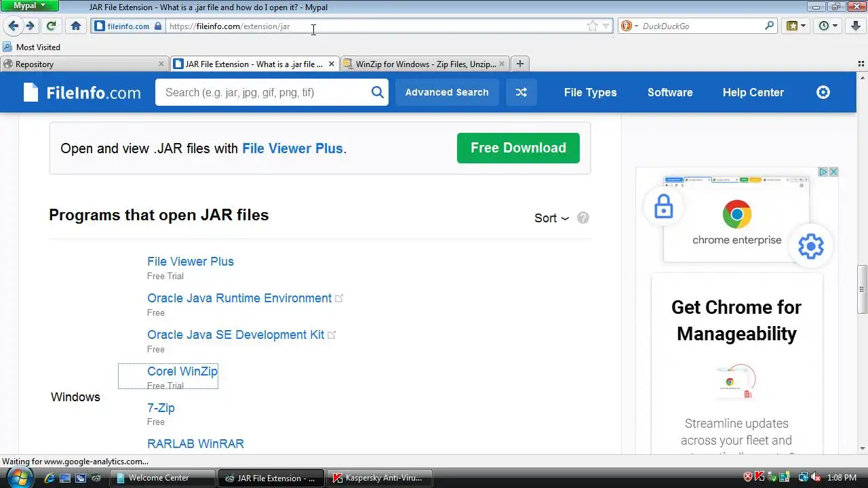The image size is (868, 488).
Task: Click the Kaspersky tray icon
Action: 760,477
